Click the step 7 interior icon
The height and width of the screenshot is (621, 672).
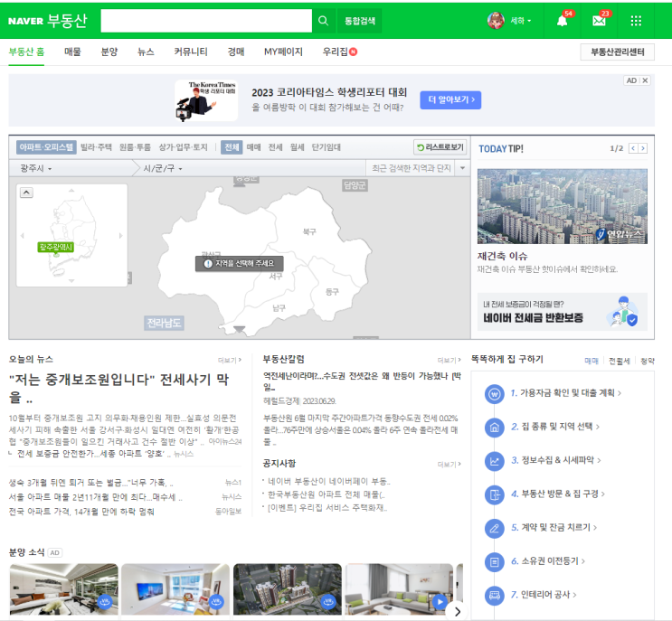click(x=494, y=596)
